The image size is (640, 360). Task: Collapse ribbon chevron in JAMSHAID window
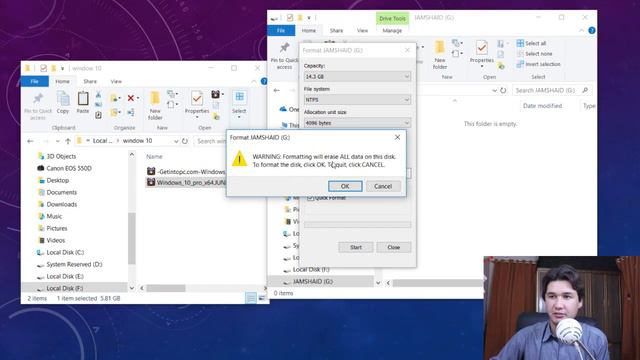[581, 31]
